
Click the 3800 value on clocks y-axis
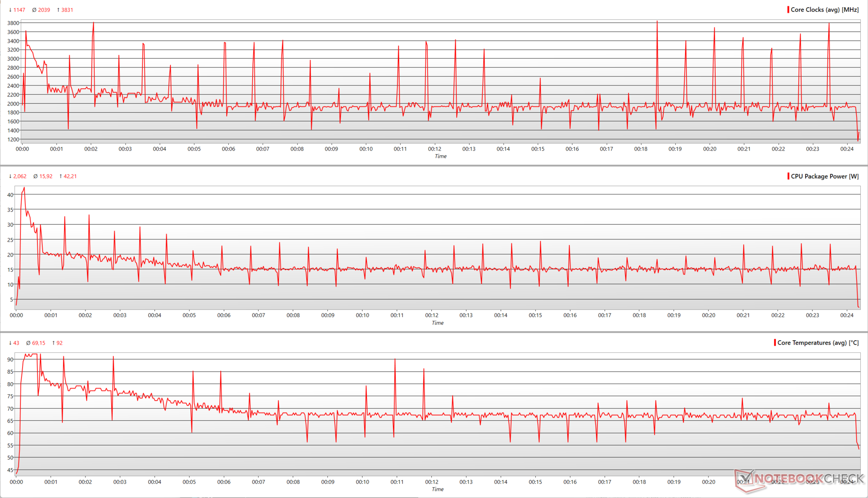pyautogui.click(x=13, y=23)
